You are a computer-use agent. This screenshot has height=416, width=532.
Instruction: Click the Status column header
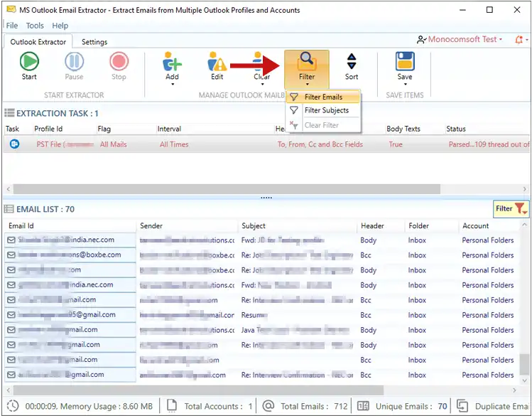click(456, 129)
